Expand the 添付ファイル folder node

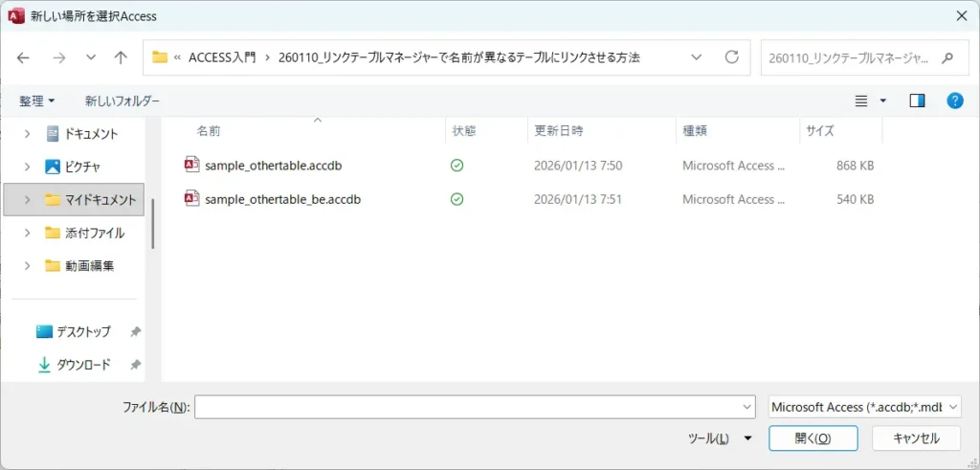click(27, 233)
